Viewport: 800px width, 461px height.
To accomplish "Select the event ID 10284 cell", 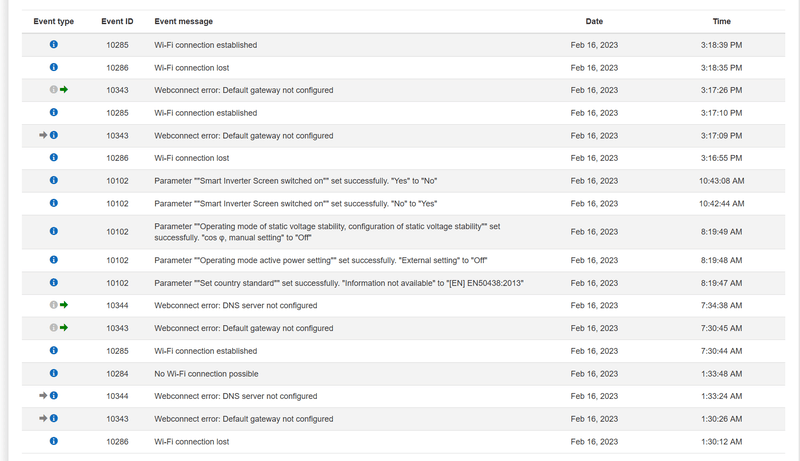I will [x=117, y=374].
